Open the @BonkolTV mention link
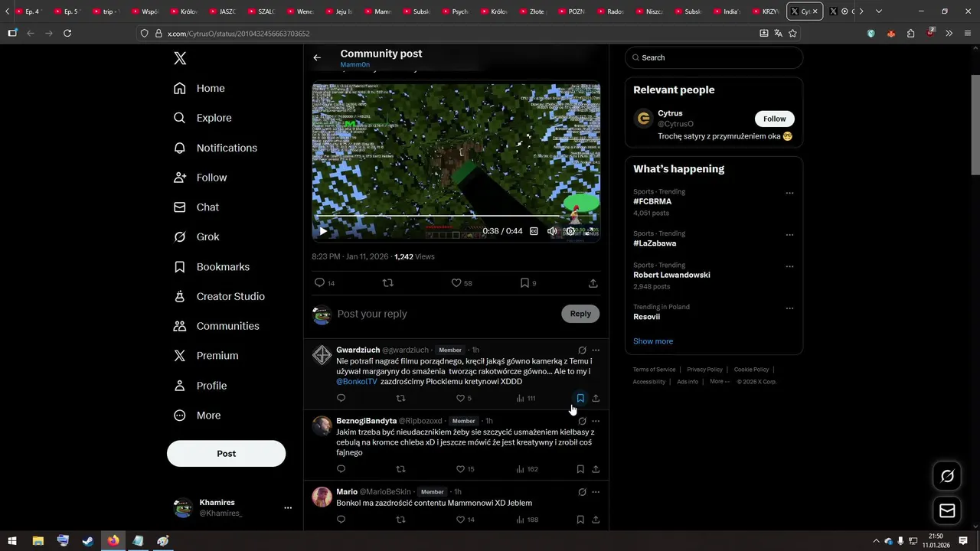This screenshot has width=980, height=551. [x=357, y=381]
